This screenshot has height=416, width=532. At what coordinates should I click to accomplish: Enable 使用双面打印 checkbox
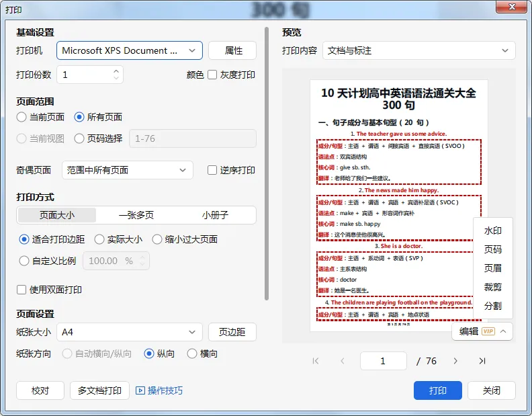[x=21, y=290]
